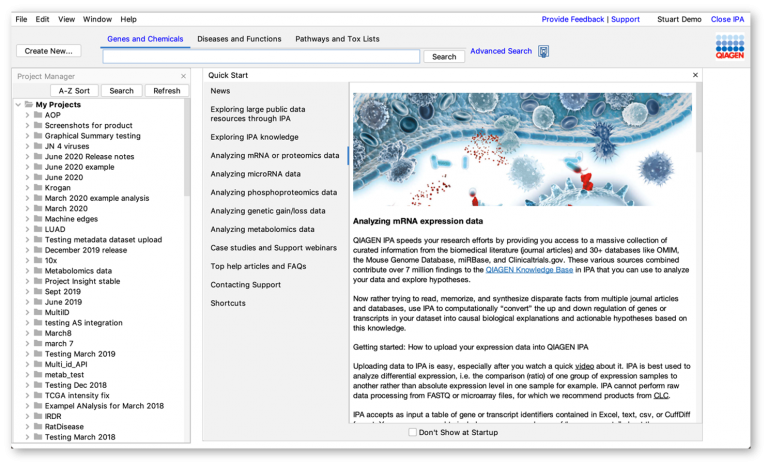The width and height of the screenshot is (768, 466).
Task: Switch to Pathways and Tox Lists tab
Action: click(337, 39)
